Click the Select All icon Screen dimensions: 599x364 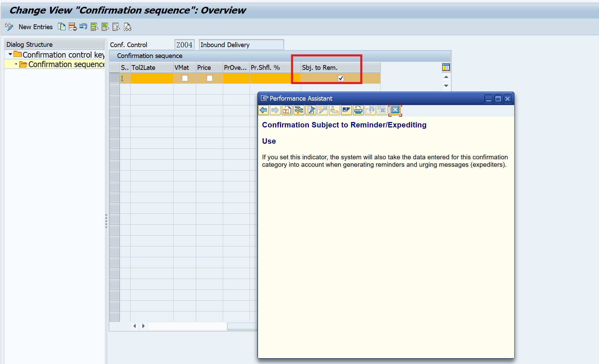[95, 27]
